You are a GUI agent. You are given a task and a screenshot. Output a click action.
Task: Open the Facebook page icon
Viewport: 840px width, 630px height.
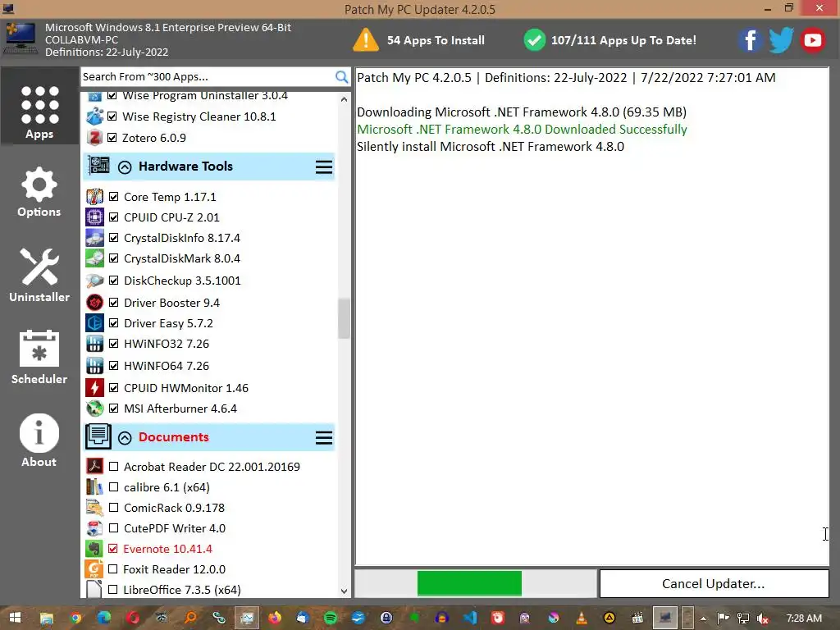(x=750, y=40)
